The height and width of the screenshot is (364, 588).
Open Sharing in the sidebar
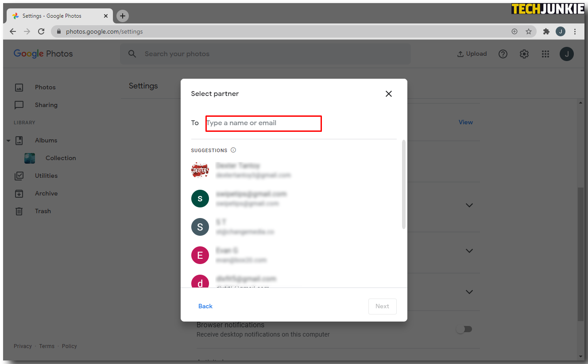[x=46, y=105]
